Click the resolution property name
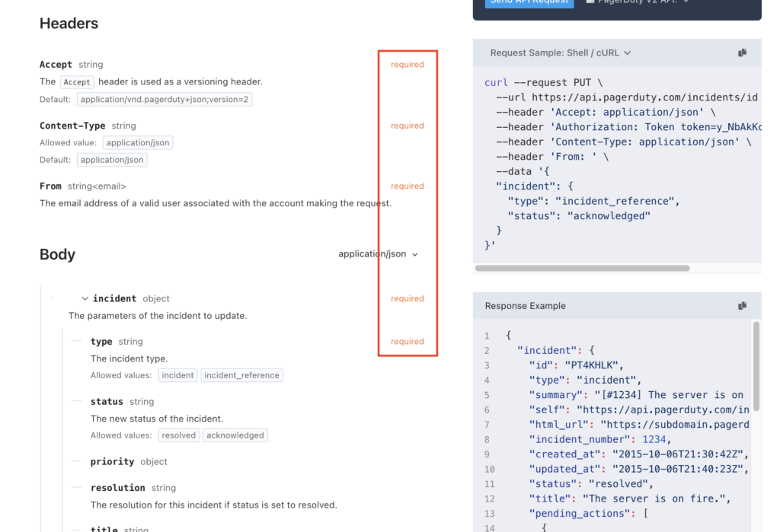 coord(117,488)
